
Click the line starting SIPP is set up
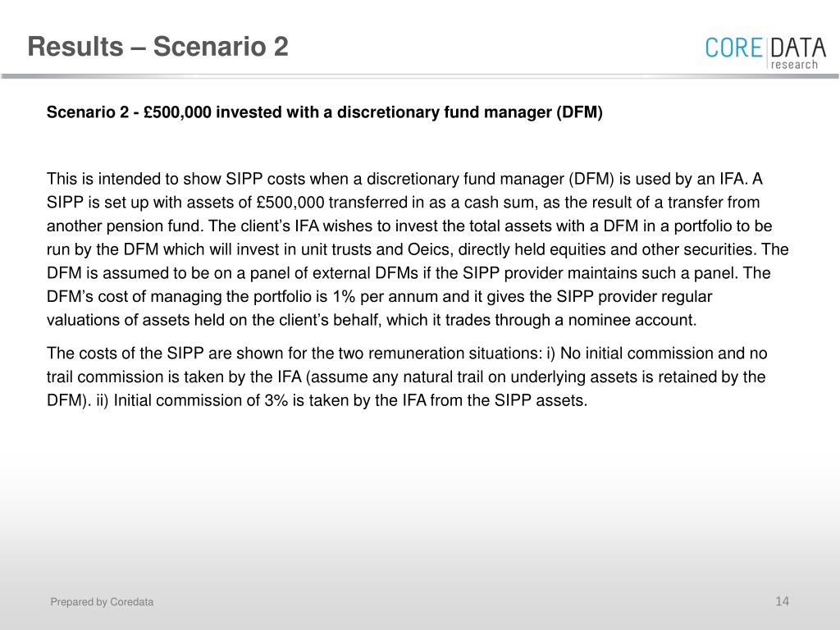(403, 203)
